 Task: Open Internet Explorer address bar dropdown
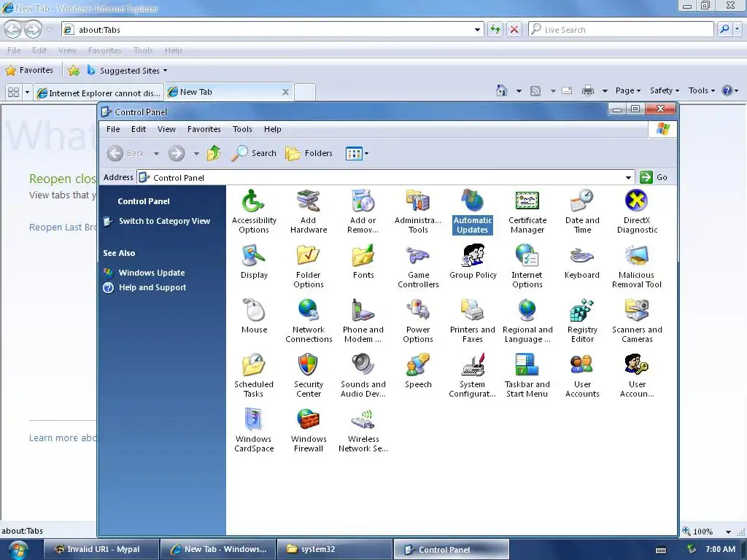pyautogui.click(x=477, y=29)
